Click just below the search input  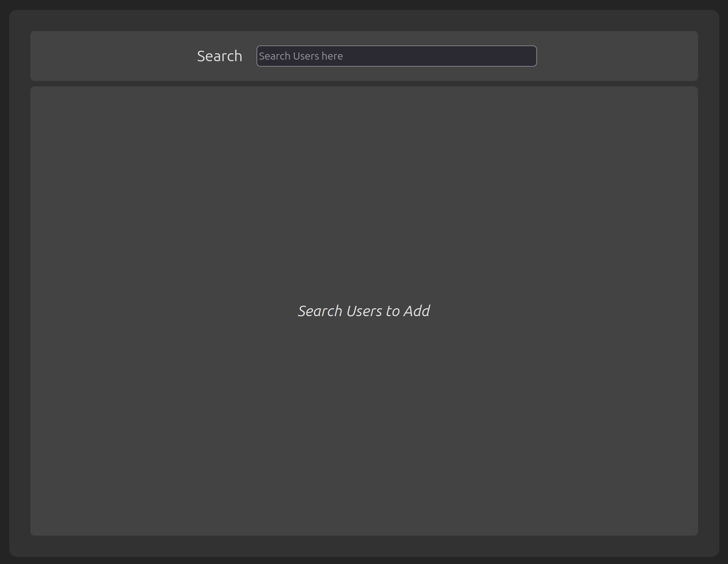tap(396, 73)
